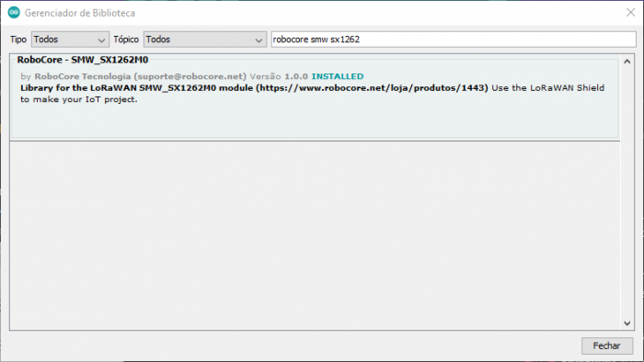644x362 pixels.
Task: Open the Tipo dropdown set to Todos
Action: pyautogui.click(x=70, y=40)
